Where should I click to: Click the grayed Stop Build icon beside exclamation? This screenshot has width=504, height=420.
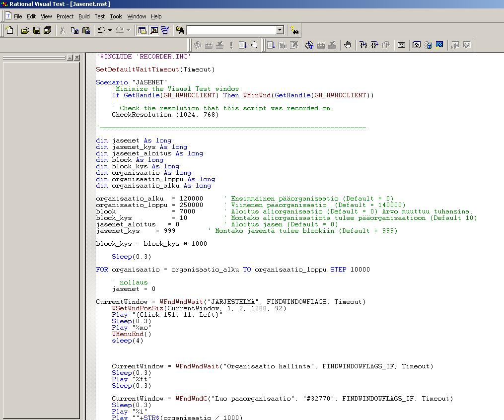pos(220,45)
